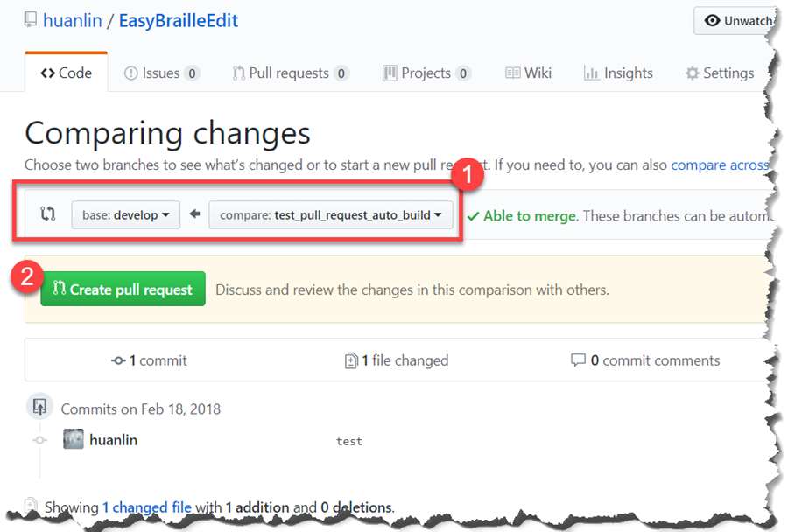
Task: Open the huanlin user profile link
Action: 73,21
